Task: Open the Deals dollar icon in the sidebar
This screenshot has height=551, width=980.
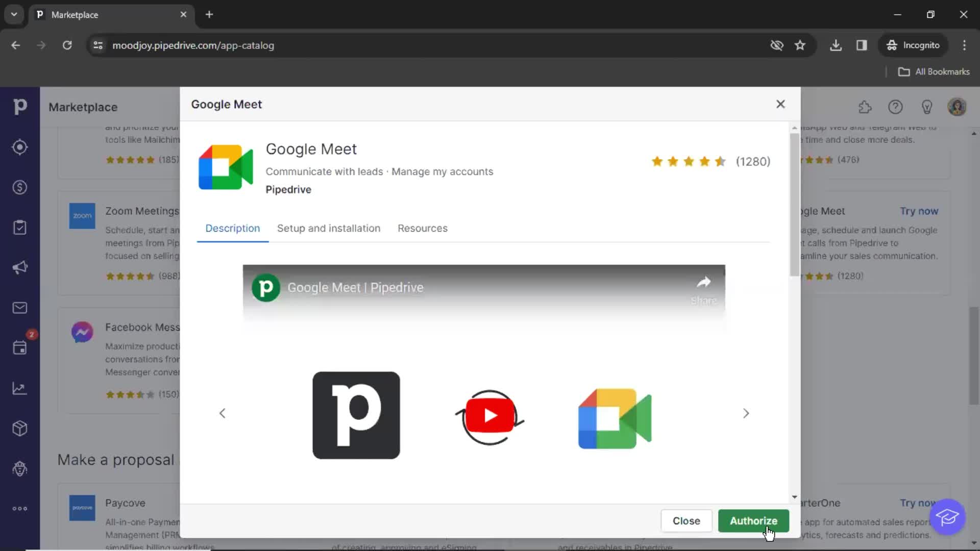Action: (x=20, y=187)
